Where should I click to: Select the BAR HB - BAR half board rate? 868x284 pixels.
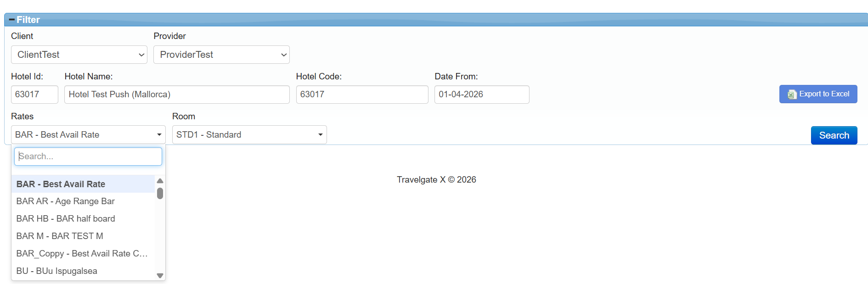pos(65,218)
